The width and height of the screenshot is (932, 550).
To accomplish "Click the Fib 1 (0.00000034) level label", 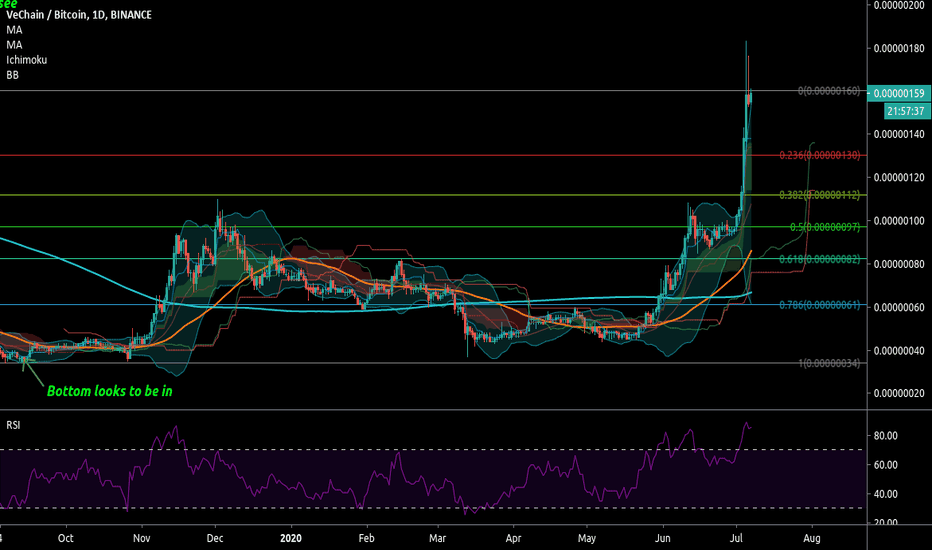I will [829, 363].
